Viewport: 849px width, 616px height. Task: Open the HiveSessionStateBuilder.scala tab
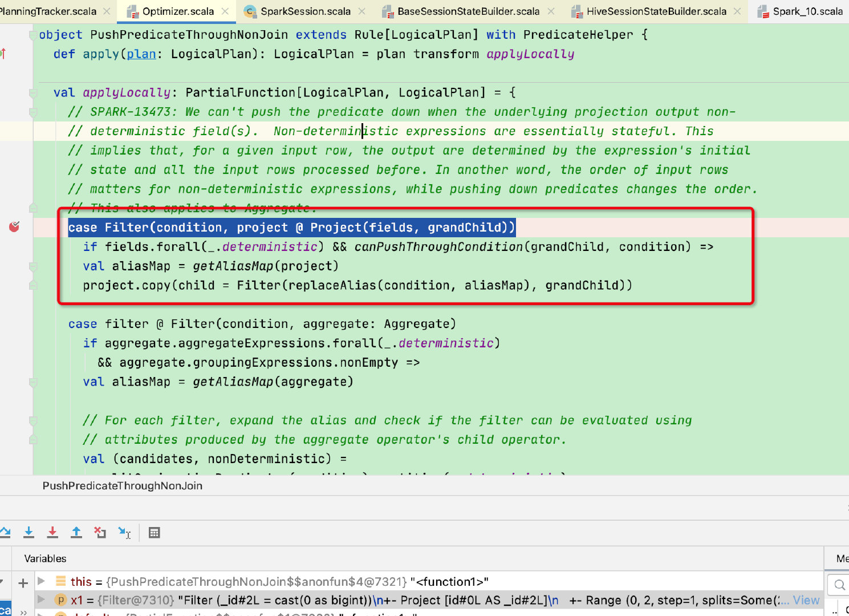click(x=656, y=11)
